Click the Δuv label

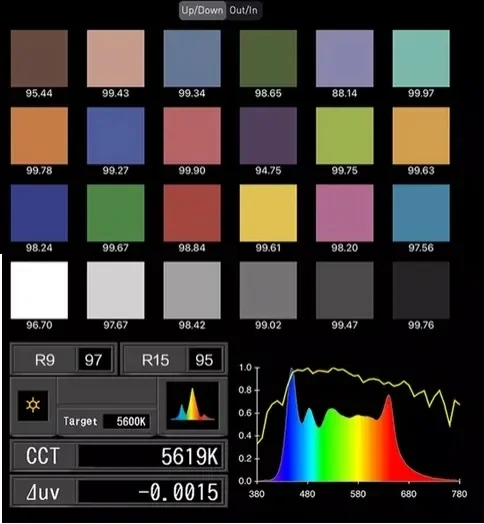43,492
